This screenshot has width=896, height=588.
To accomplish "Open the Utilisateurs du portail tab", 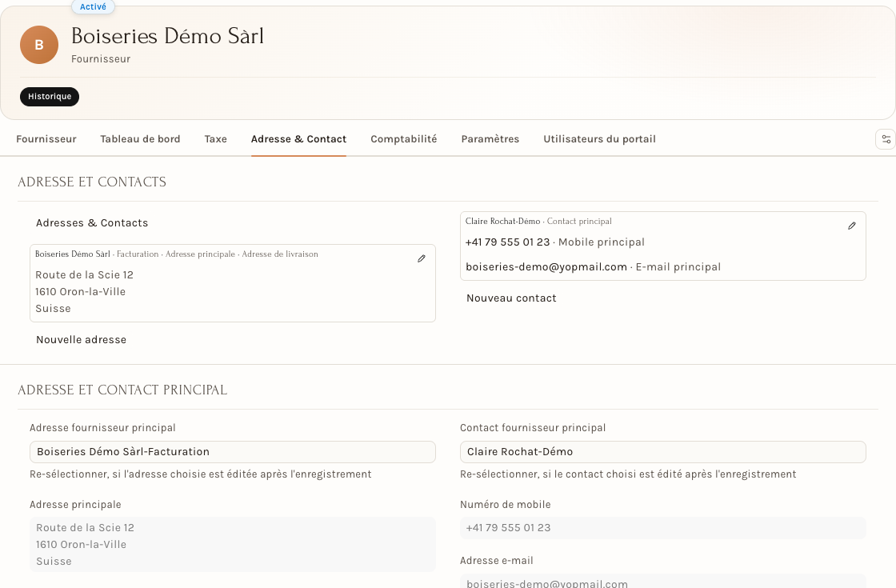I will 599,139.
